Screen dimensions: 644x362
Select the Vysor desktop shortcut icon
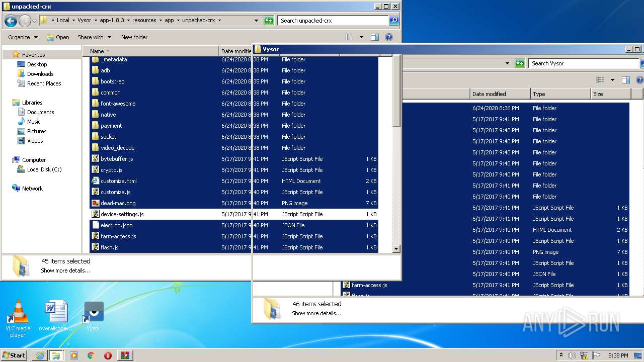[94, 316]
